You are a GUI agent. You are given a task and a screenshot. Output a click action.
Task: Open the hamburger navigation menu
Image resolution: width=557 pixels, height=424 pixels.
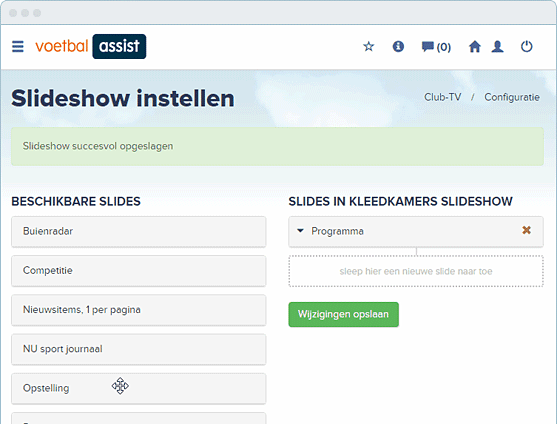18,47
